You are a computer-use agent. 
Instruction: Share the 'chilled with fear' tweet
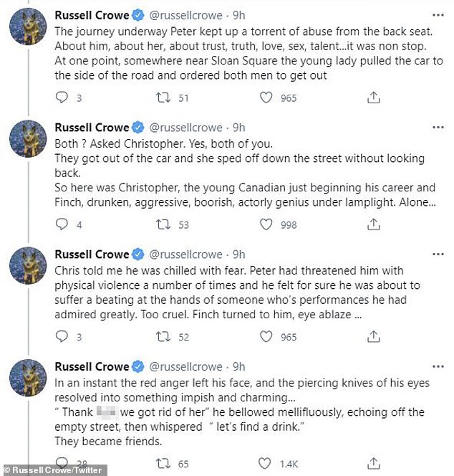coord(372,337)
